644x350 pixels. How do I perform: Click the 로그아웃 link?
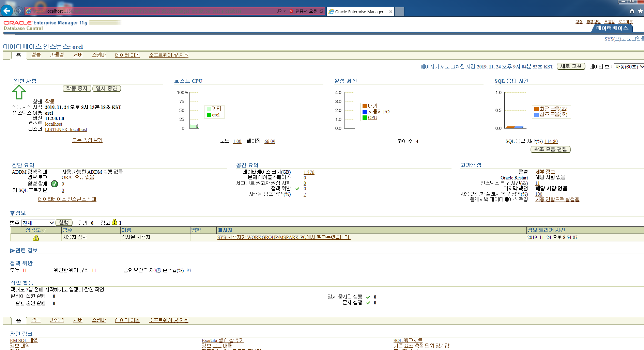pyautogui.click(x=626, y=22)
